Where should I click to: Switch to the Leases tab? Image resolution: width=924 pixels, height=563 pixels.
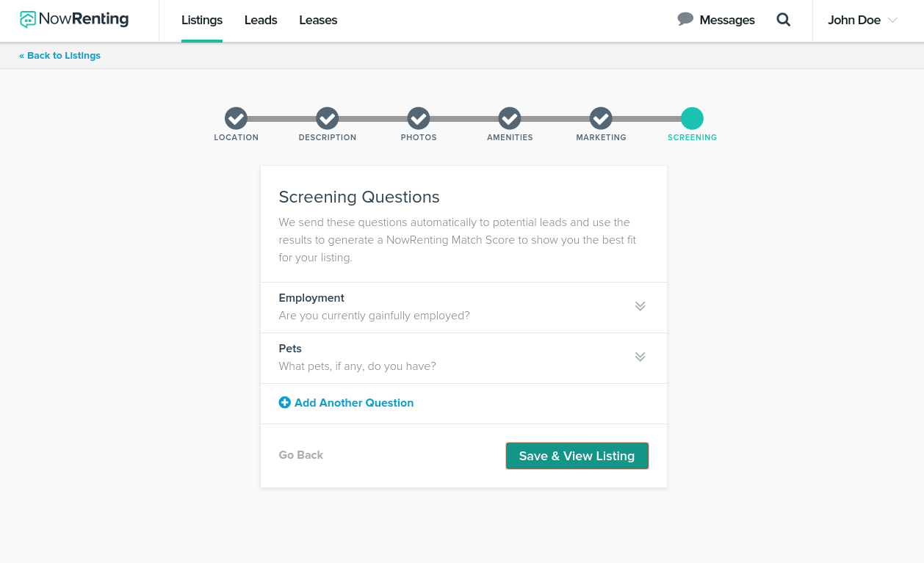(x=318, y=21)
